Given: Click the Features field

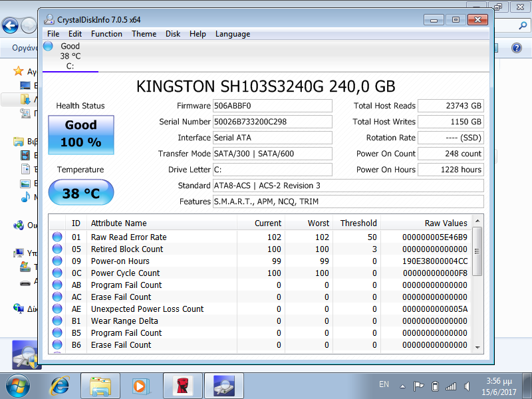Looking at the screenshot, I should tap(348, 201).
